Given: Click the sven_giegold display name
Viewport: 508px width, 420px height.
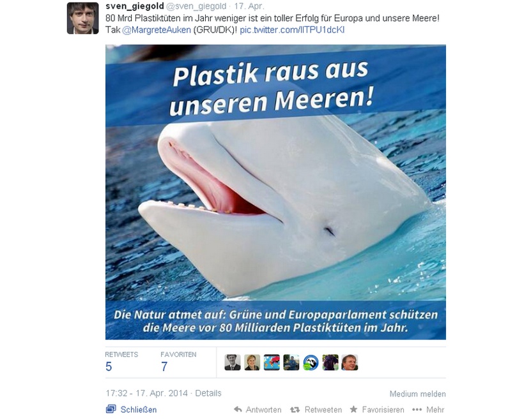Looking at the screenshot, I should pyautogui.click(x=135, y=6).
